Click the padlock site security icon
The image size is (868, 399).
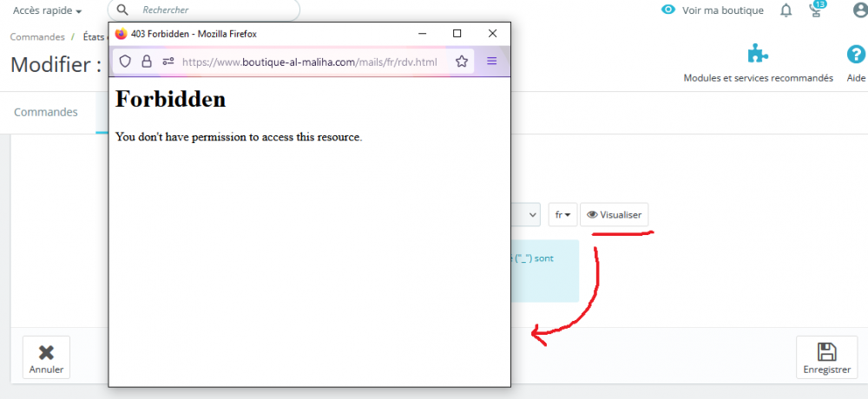(x=147, y=62)
